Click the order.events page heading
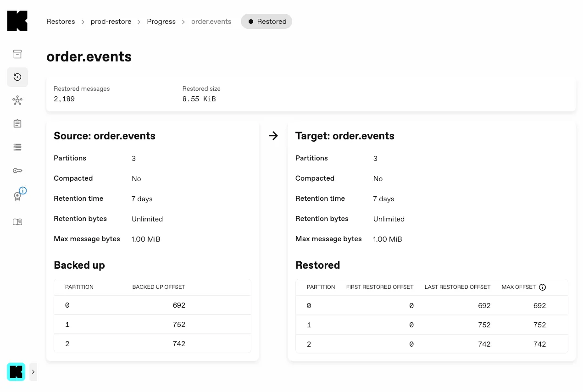The width and height of the screenshot is (583, 392). click(x=89, y=57)
